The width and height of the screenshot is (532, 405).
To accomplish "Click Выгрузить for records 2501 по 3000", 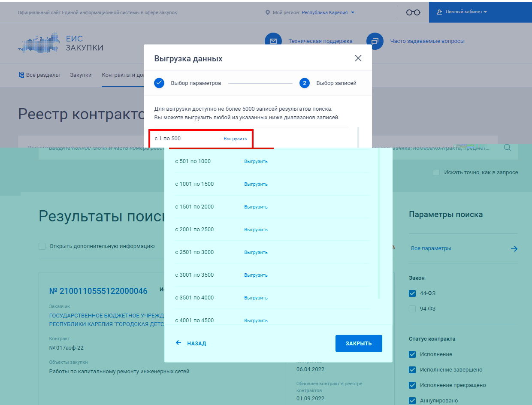I will pyautogui.click(x=256, y=252).
